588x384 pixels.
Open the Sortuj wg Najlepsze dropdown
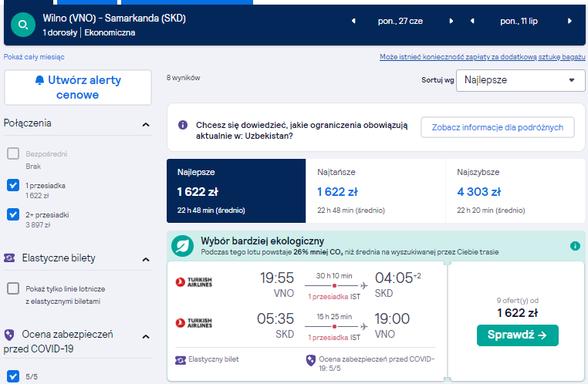point(521,80)
